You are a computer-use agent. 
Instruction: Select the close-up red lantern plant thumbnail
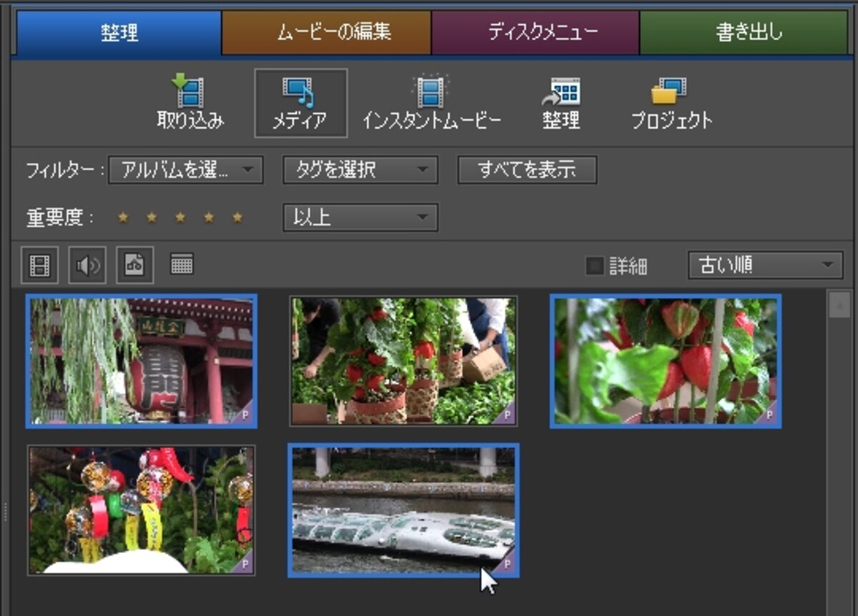(666, 362)
